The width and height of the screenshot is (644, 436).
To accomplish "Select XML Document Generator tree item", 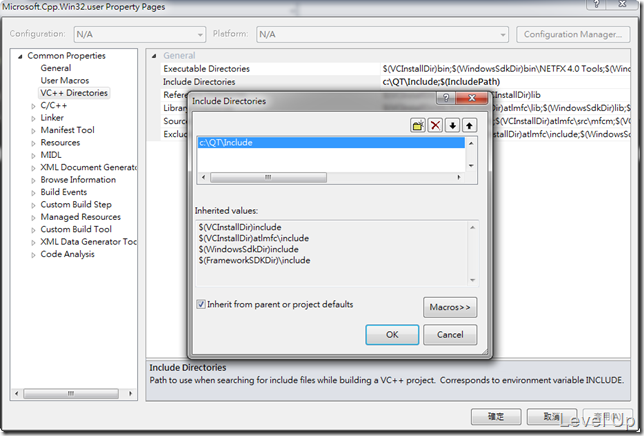I will [x=88, y=168].
